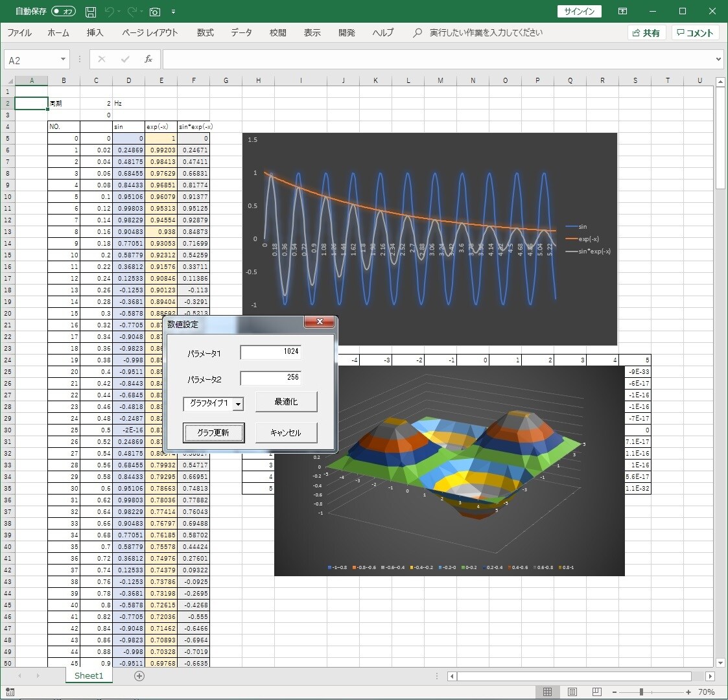Click the グラフ更新 button
Screen dimensions: 728x700
(213, 432)
